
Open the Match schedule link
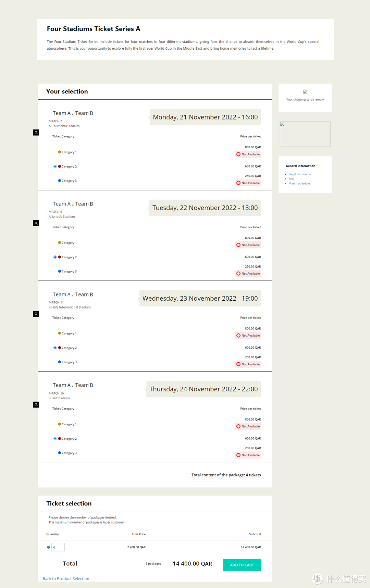tap(299, 184)
